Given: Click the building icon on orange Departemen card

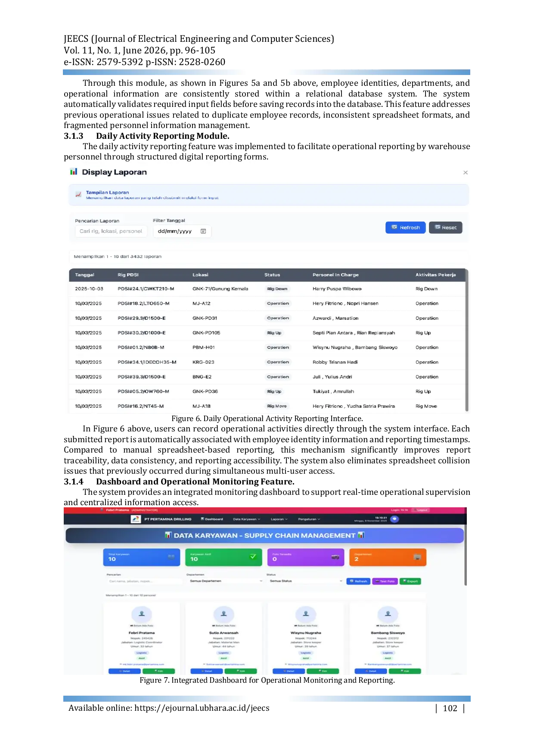Looking at the screenshot, I should 417,557.
